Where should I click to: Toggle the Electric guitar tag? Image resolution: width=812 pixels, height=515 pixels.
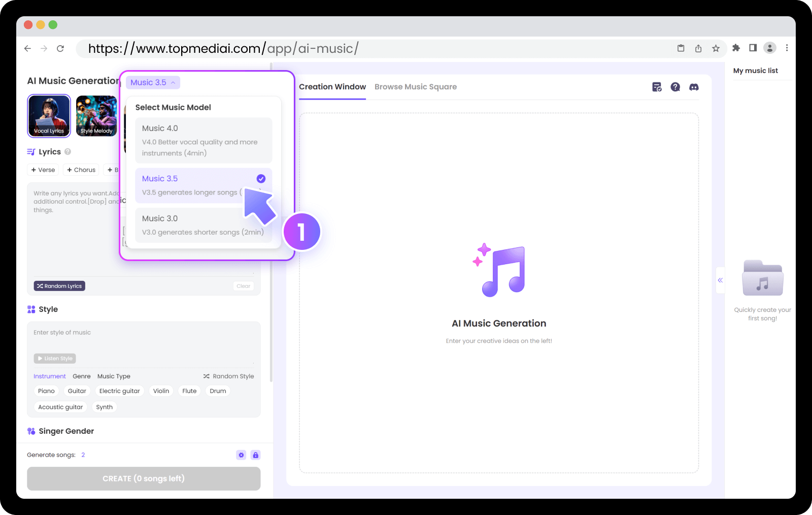(x=120, y=391)
